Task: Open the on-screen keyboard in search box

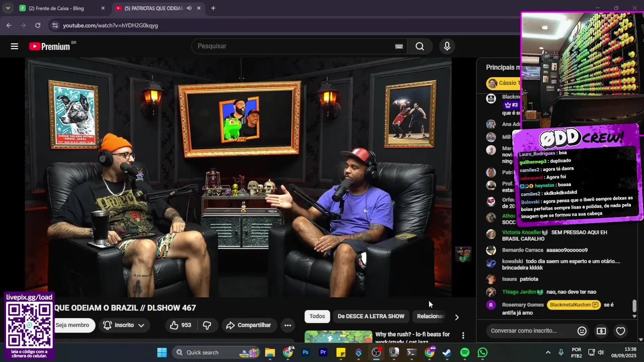Action: click(x=399, y=46)
